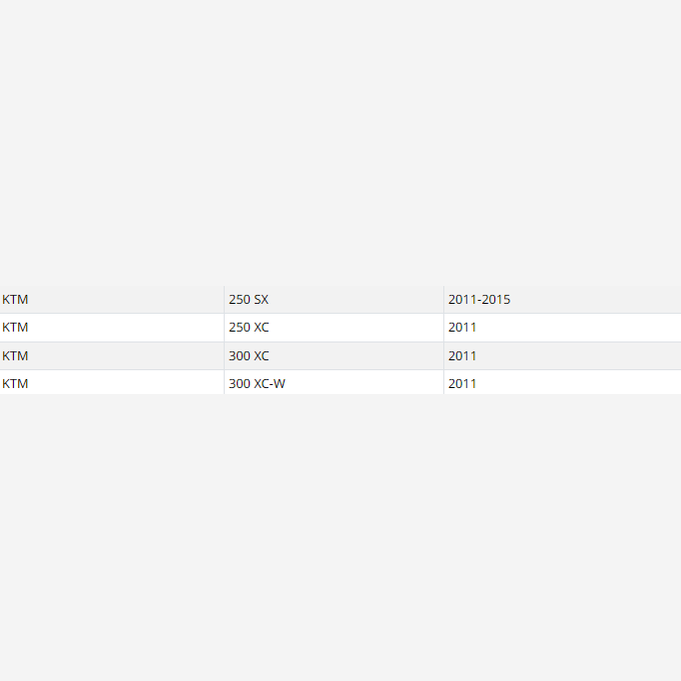Click the 2011 year beside 250 XC
Viewport: 681px width, 681px height.
click(462, 327)
